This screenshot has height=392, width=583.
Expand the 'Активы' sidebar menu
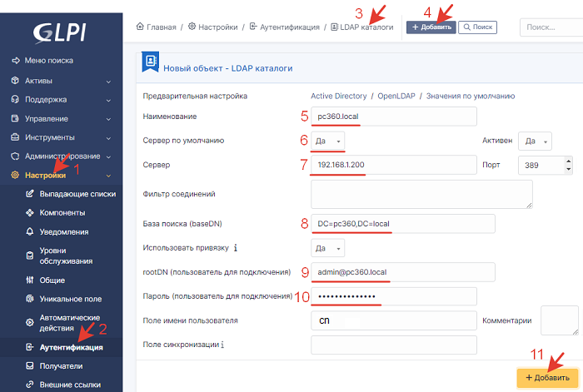point(61,81)
